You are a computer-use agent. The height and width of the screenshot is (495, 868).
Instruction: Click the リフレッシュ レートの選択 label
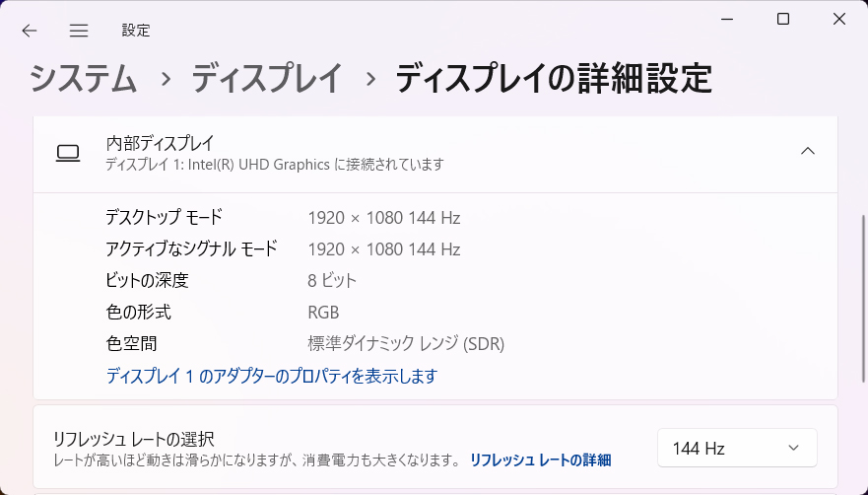[x=133, y=439]
